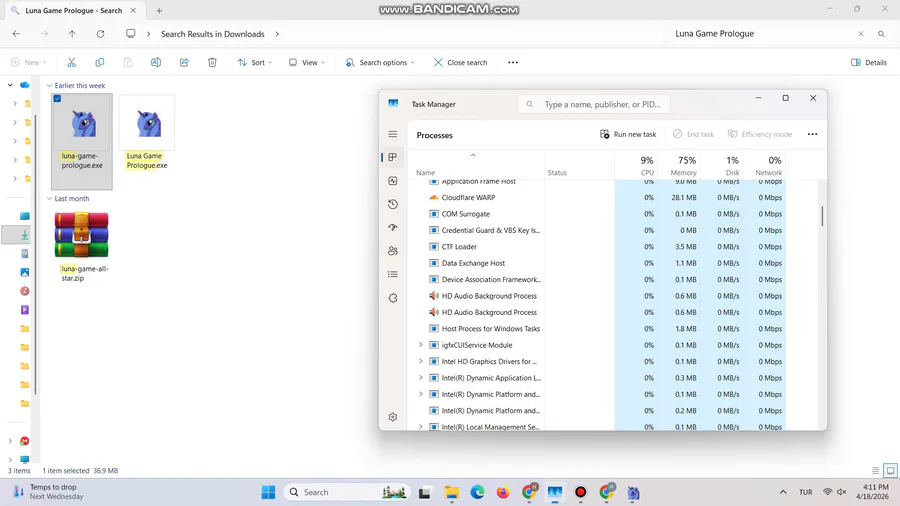The image size is (900, 506).
Task: Open Microsoft Edge from taskbar
Action: tap(477, 492)
